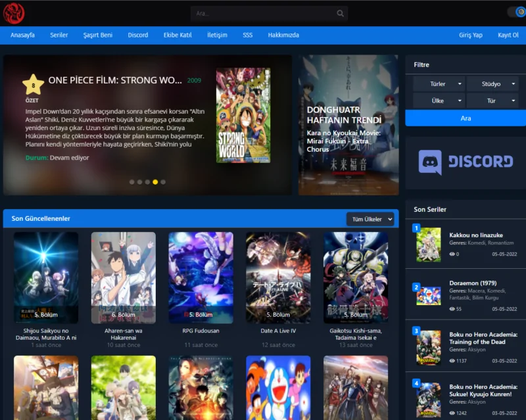526x420 pixels.
Task: Click the Doraemon (1979) small thumbnail
Action: pyautogui.click(x=429, y=296)
